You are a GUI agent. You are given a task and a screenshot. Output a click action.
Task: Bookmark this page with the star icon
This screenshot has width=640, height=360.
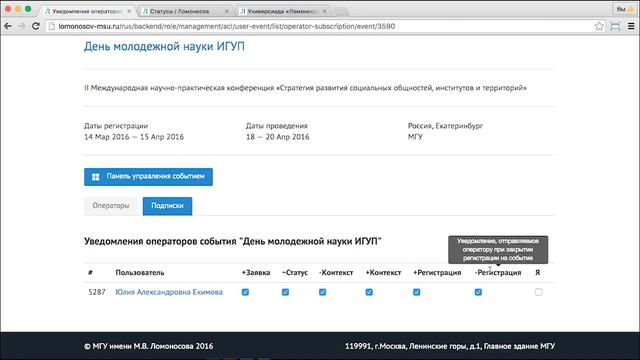click(599, 26)
